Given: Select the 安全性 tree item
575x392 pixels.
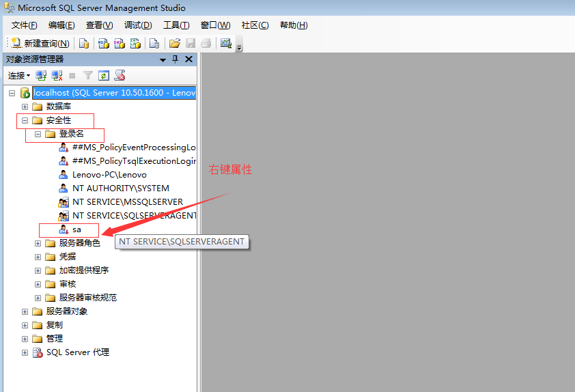Looking at the screenshot, I should coord(59,120).
